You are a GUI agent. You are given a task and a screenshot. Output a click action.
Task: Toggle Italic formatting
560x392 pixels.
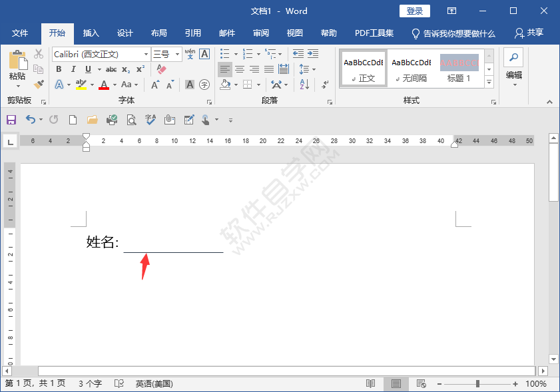[73, 69]
